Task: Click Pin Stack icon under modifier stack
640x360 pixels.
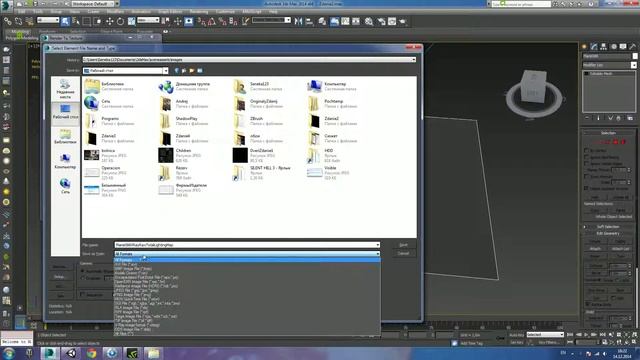Action: [x=587, y=118]
